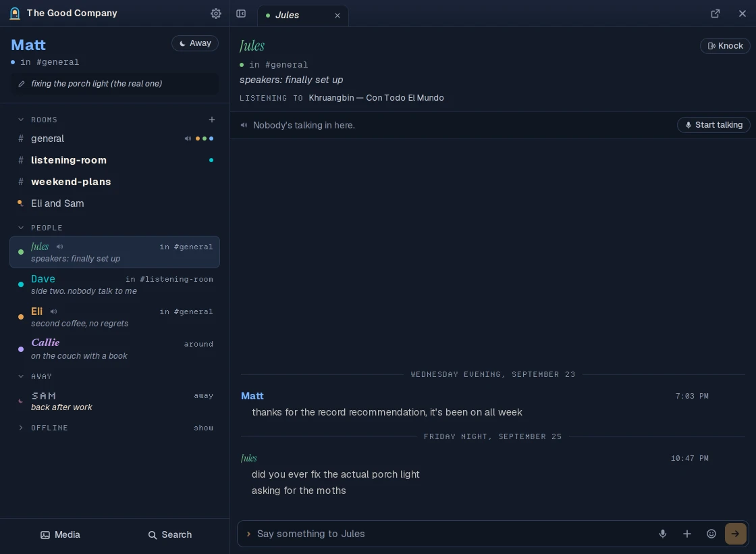Send message with the arrow button
The height and width of the screenshot is (554, 756).
(x=735, y=534)
